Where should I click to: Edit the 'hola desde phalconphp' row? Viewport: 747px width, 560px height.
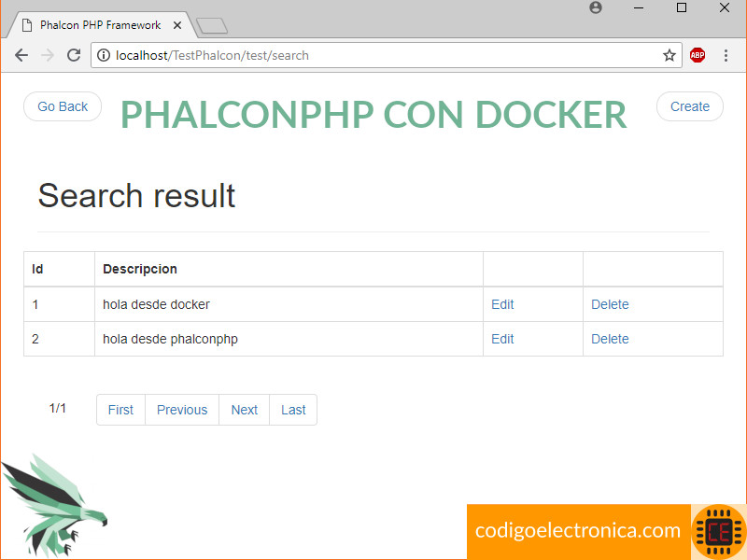[x=502, y=339]
